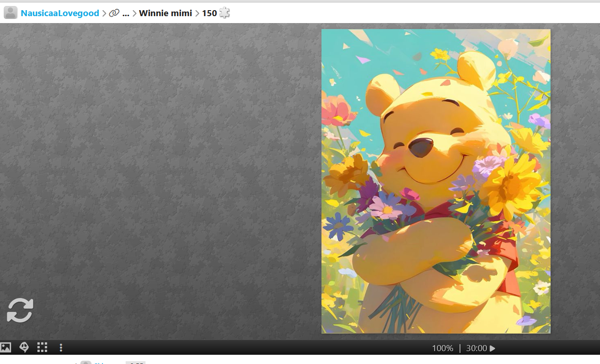Click the chain link icon in breadcrumb
This screenshot has height=364, width=600.
click(x=114, y=13)
